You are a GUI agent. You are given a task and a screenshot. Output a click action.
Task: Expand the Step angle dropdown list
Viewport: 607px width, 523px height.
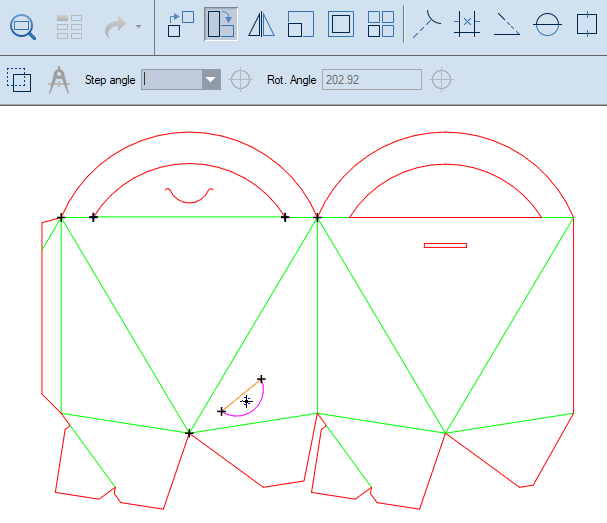point(210,80)
